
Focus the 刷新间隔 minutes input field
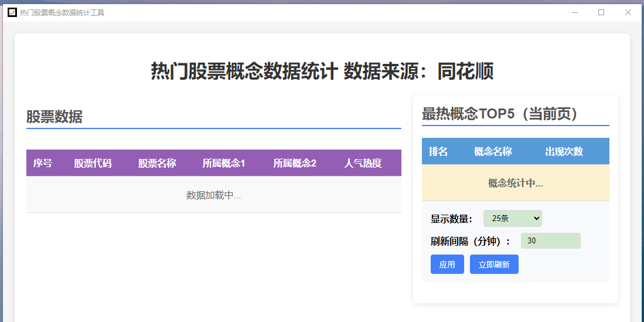[x=550, y=240]
